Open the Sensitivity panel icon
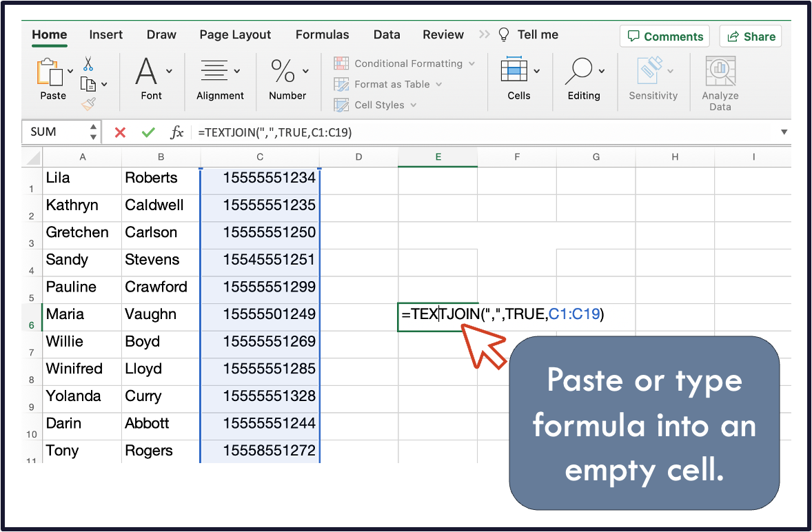This screenshot has width=812, height=532. point(648,70)
